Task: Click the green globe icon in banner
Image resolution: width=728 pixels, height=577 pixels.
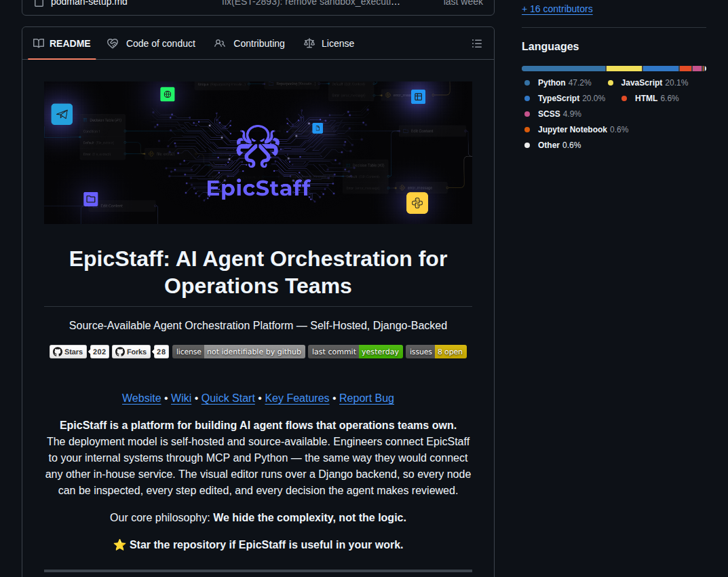Action: coord(168,94)
